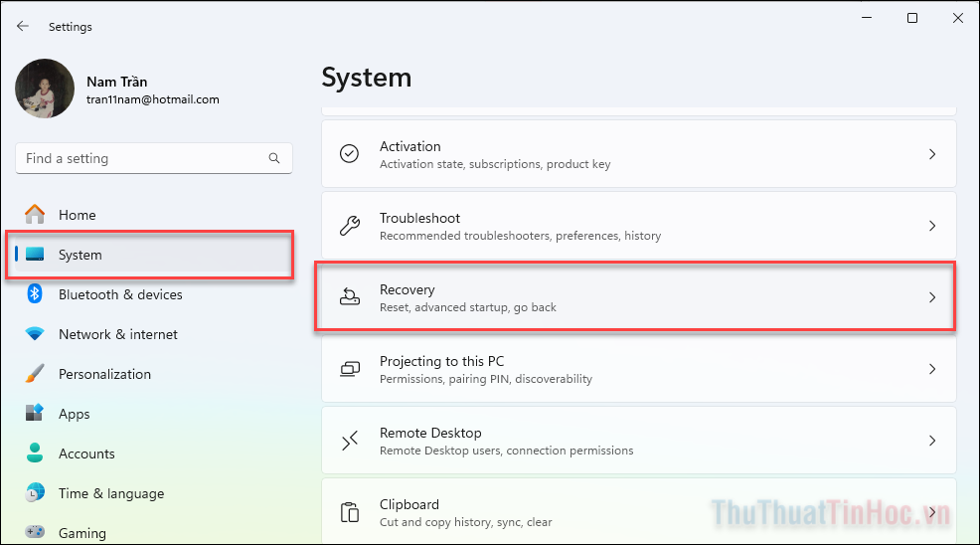Expand Remote Desktop with its chevron
The height and width of the screenshot is (545, 980).
932,441
